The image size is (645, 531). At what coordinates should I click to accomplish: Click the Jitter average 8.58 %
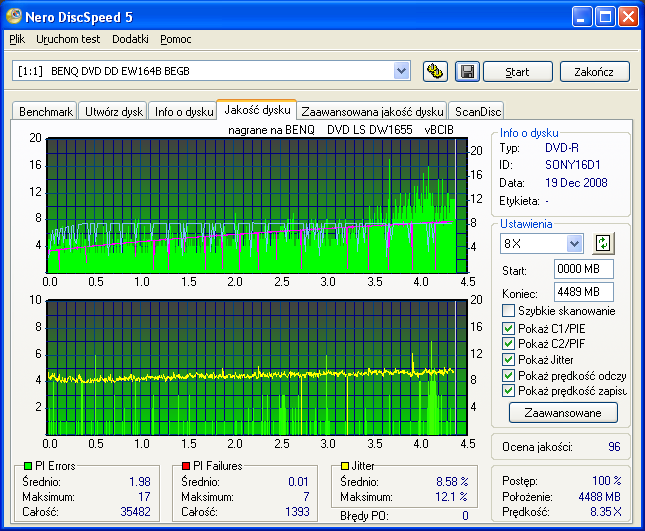(x=452, y=481)
